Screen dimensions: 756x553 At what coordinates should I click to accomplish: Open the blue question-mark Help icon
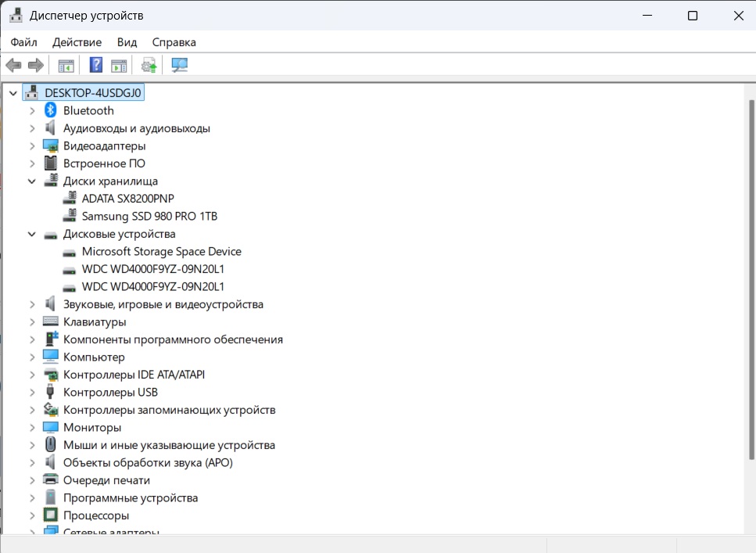pos(96,65)
